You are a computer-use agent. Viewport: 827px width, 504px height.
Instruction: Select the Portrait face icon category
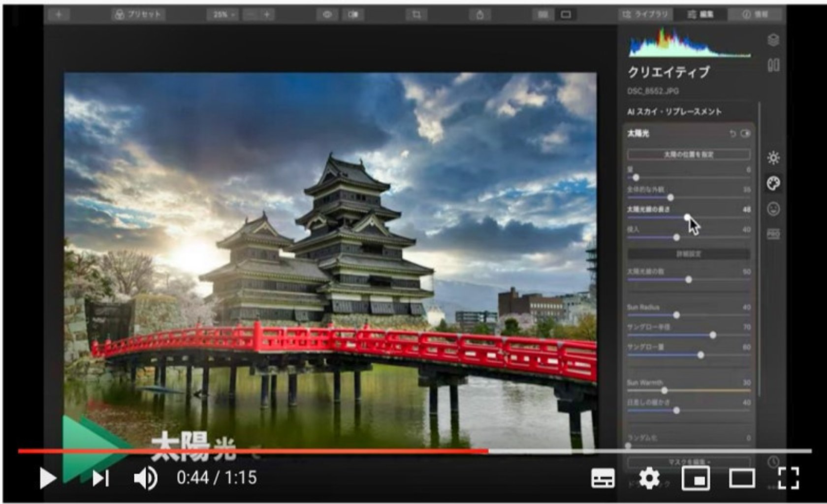773,209
